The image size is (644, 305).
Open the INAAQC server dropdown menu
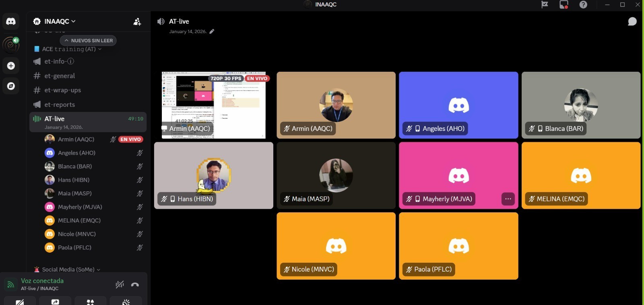[55, 21]
